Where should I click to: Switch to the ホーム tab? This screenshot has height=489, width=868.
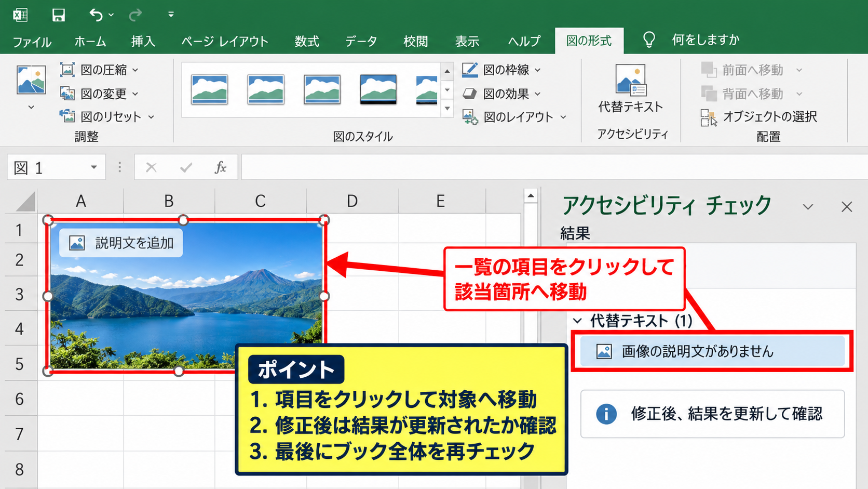(x=90, y=41)
